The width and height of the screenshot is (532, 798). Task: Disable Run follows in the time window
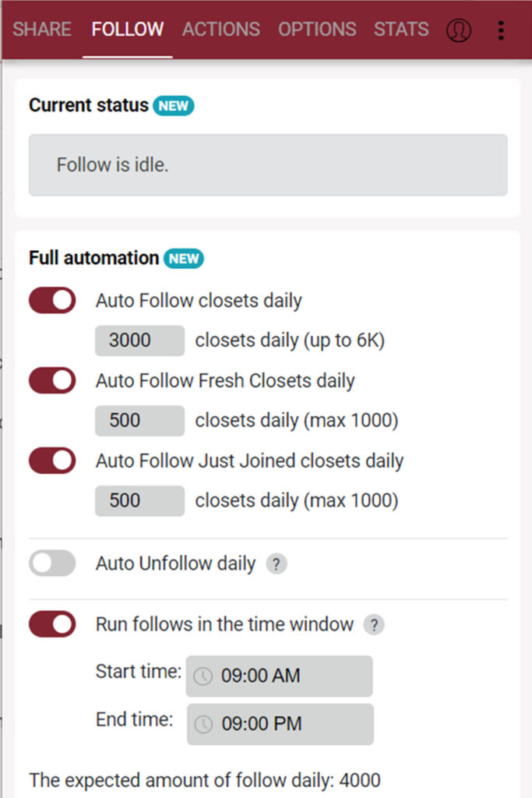[x=52, y=624]
